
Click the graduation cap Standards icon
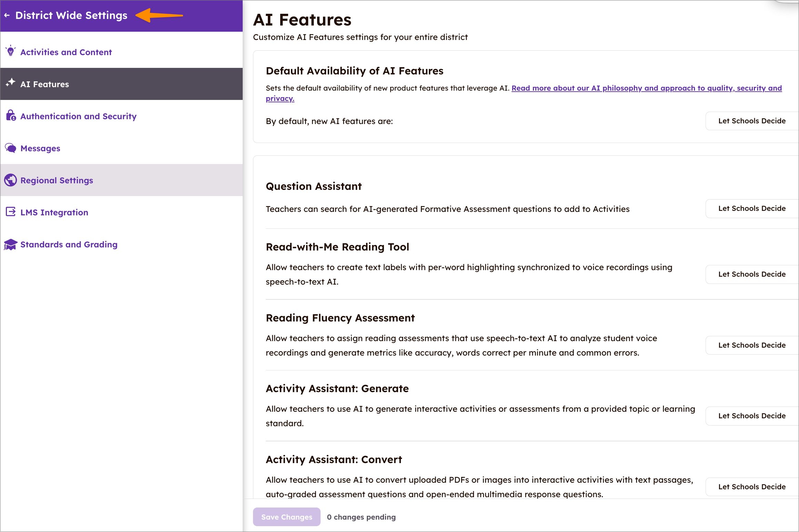coord(11,244)
